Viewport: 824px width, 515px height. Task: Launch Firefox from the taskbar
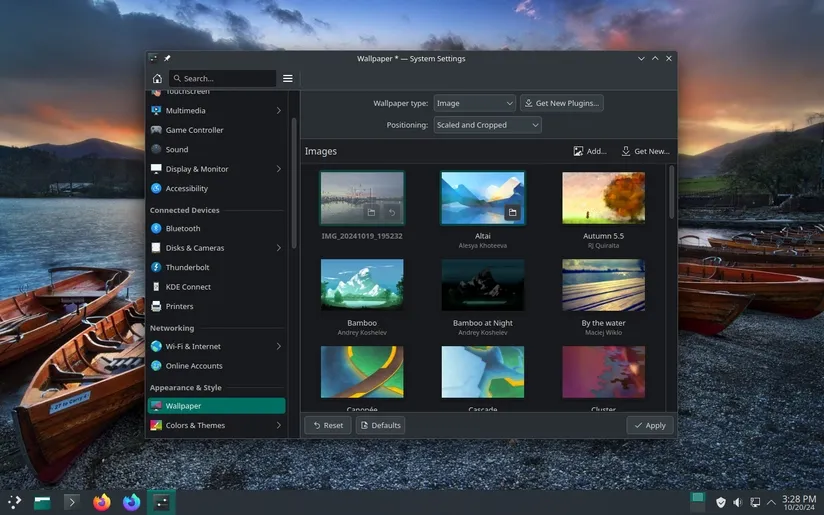[102, 502]
